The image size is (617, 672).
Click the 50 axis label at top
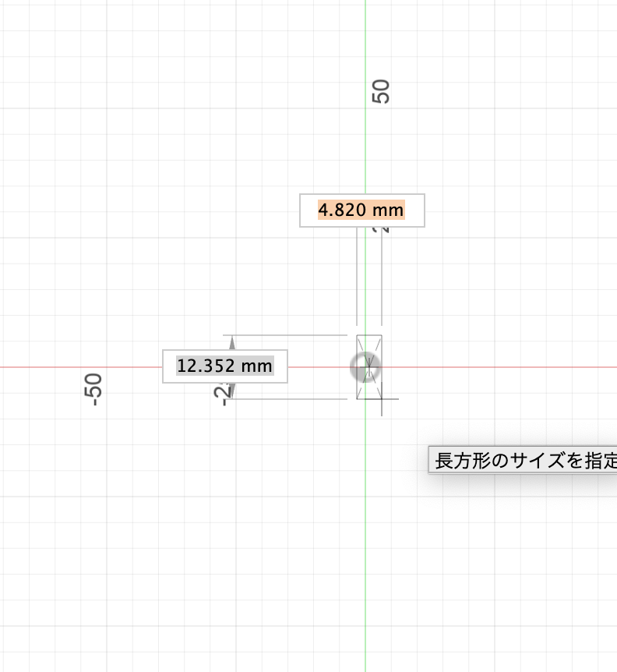point(381,91)
